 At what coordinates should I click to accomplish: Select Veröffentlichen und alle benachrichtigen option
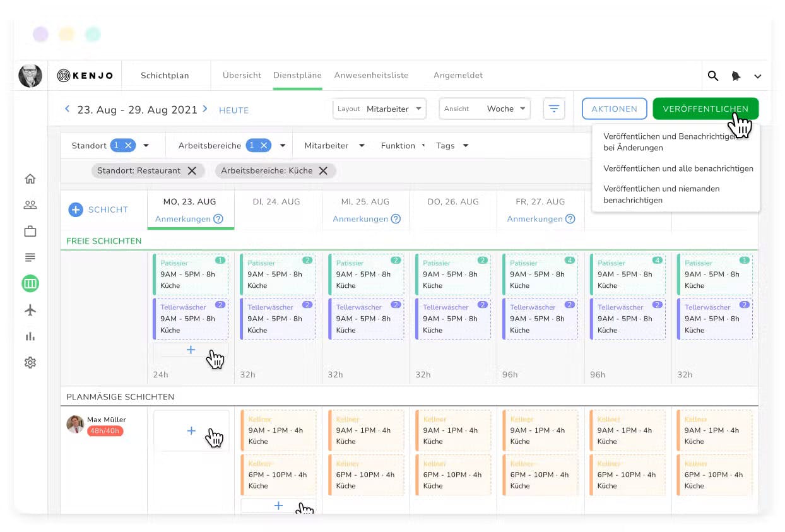coord(678,168)
